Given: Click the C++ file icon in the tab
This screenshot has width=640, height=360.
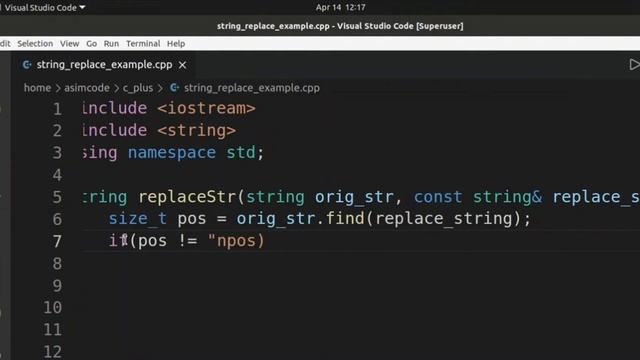Looking at the screenshot, I should pos(27,65).
